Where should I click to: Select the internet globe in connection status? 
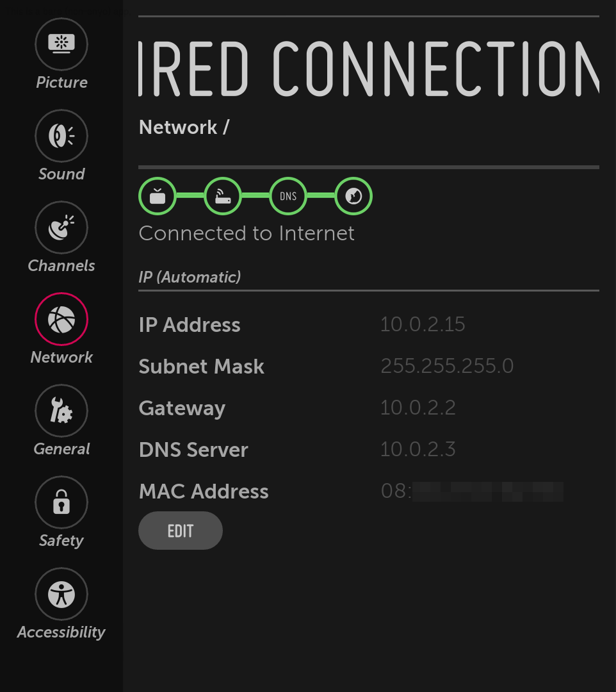click(352, 196)
